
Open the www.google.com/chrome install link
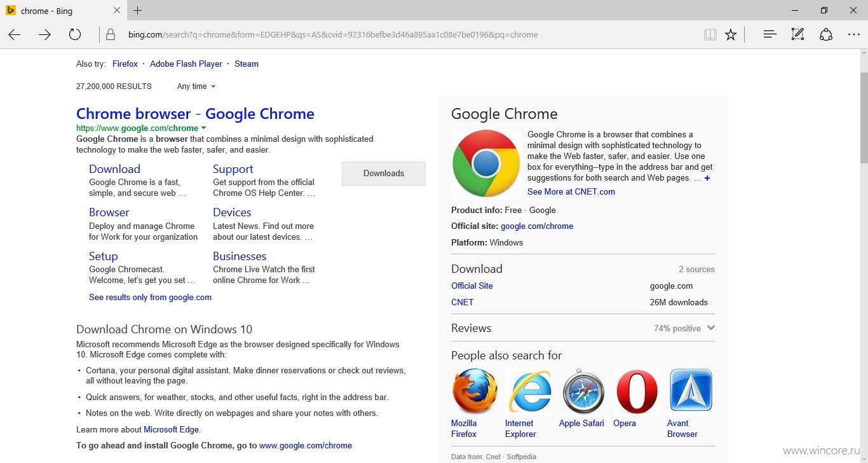[x=306, y=446]
